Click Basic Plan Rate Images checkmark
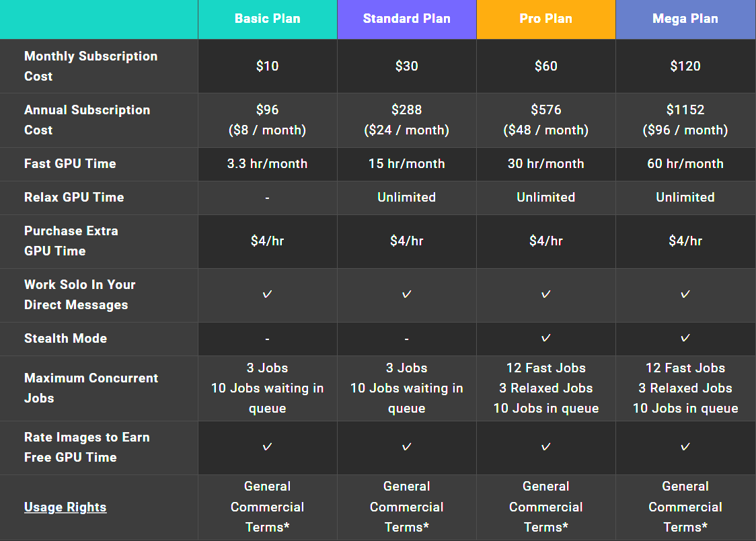This screenshot has width=756, height=541. (267, 447)
